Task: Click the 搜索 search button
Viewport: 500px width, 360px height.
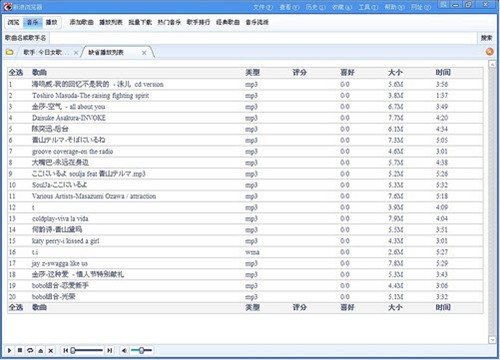Action: pos(486,38)
